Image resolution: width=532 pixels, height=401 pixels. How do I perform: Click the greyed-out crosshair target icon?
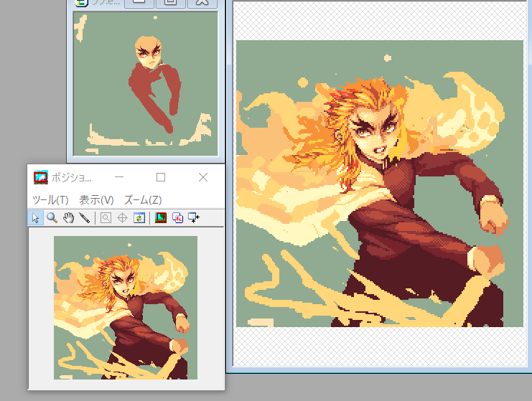[x=122, y=217]
